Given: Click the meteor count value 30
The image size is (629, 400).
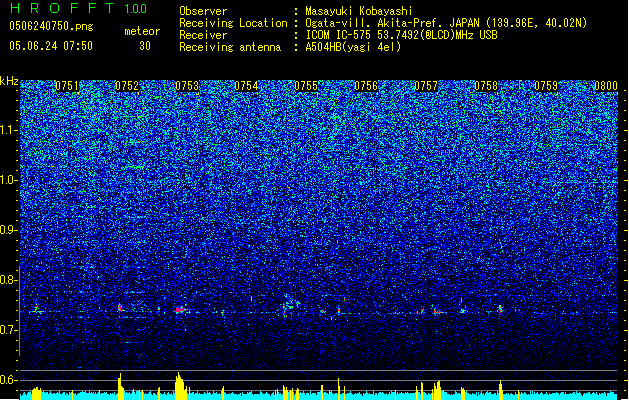Looking at the screenshot, I should coord(145,46).
